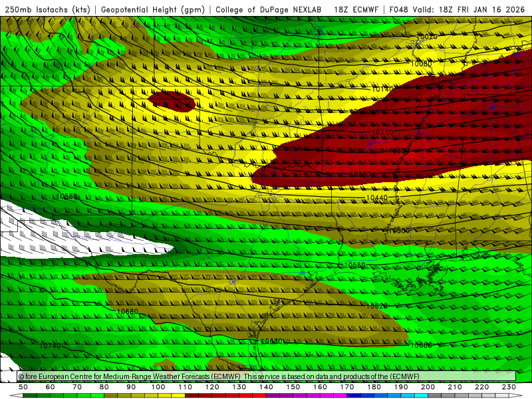Click the '200' value on the color scale
Viewport: 532px width, 399px height.
tap(428, 387)
